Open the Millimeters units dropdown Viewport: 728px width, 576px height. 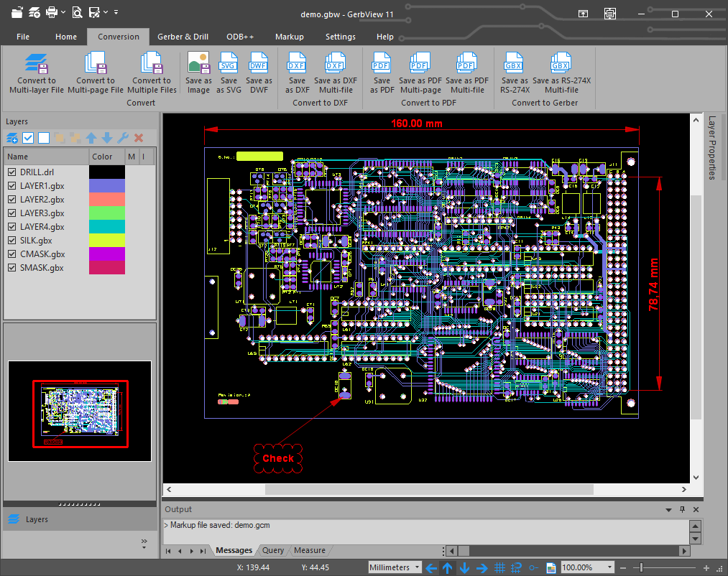click(x=416, y=567)
